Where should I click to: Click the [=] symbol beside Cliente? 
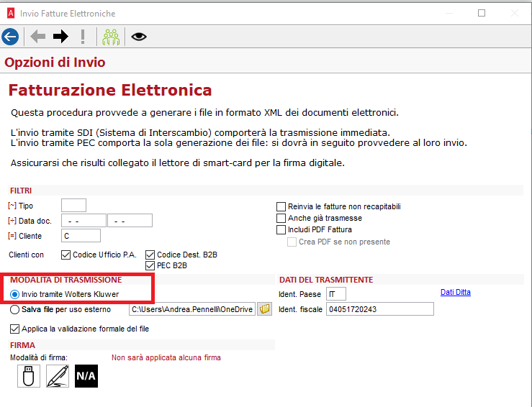coord(12,236)
